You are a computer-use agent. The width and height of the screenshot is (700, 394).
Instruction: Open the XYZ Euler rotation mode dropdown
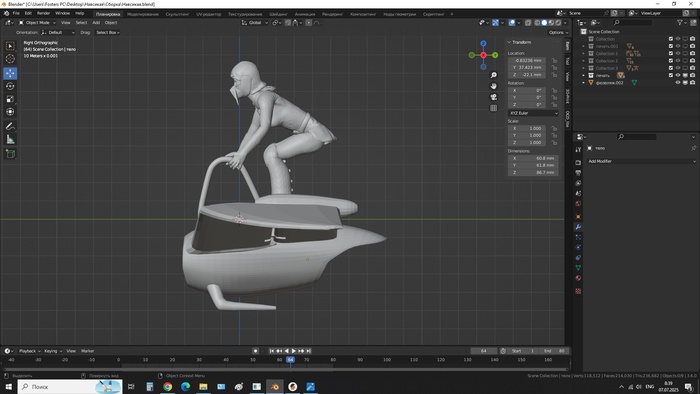tap(533, 113)
